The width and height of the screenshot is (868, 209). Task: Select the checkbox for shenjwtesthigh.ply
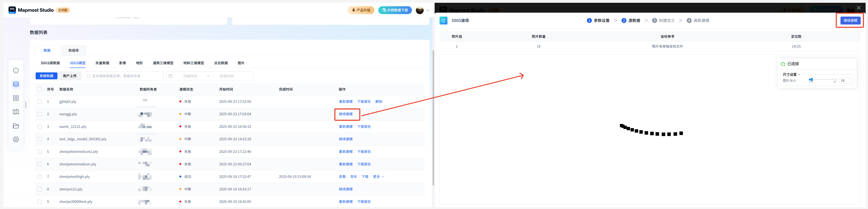pyautogui.click(x=40, y=177)
